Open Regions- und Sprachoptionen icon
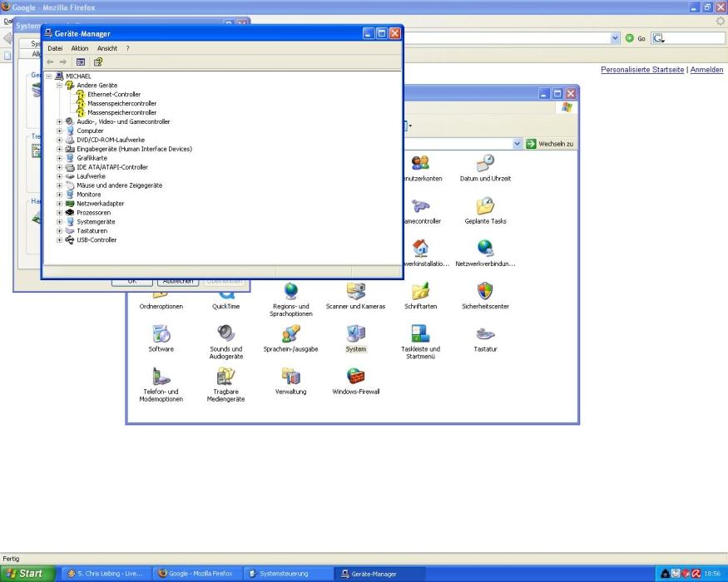This screenshot has width=728, height=582. (291, 299)
